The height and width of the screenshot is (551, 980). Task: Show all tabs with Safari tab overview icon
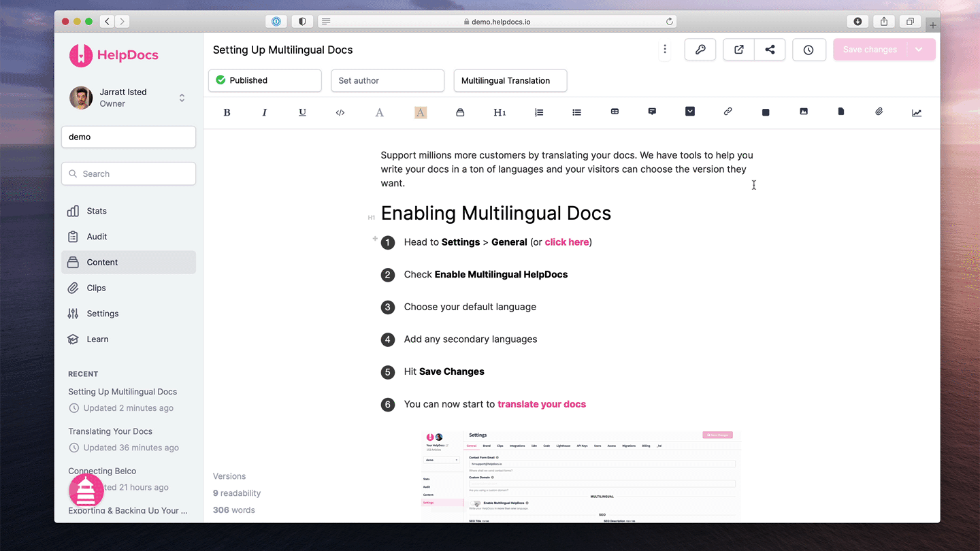point(910,22)
